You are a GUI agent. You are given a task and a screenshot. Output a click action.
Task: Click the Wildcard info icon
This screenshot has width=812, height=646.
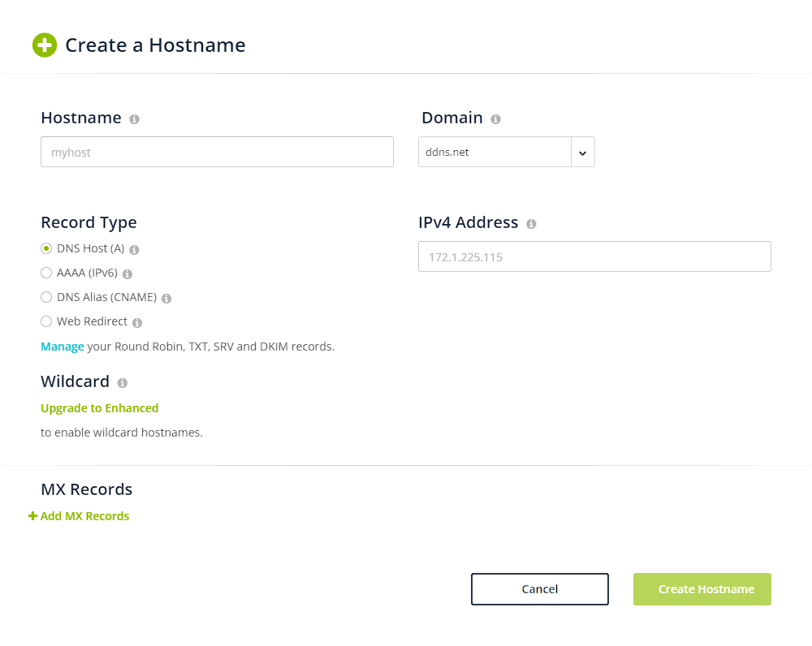coord(123,383)
